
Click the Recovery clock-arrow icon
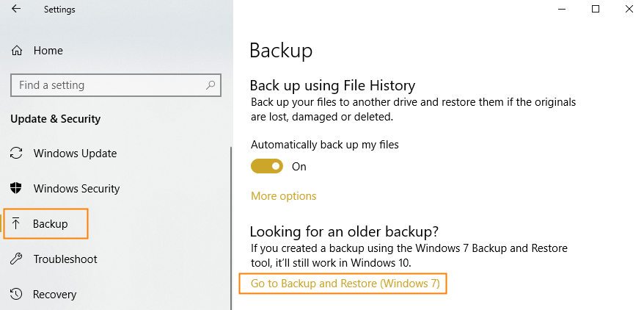[x=16, y=295]
